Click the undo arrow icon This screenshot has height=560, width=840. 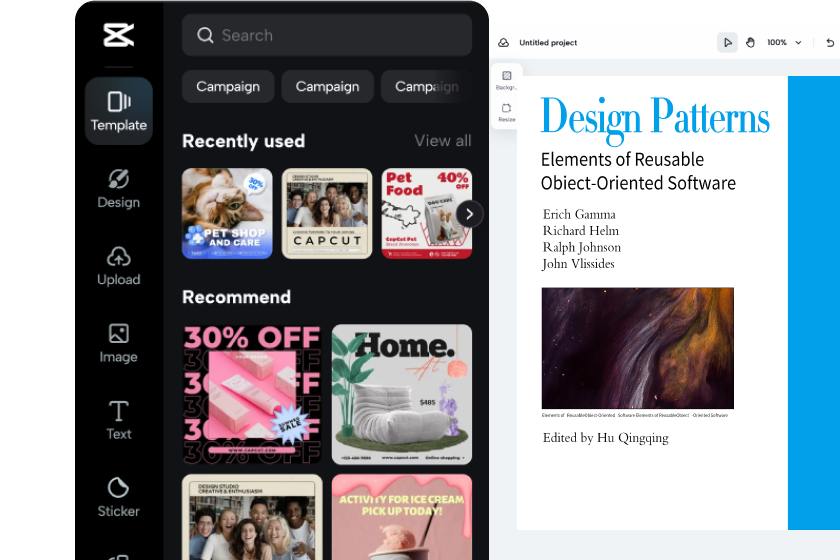830,42
